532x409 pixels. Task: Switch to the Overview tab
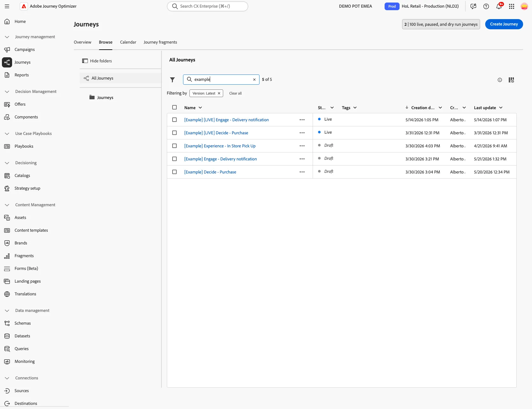coord(82,42)
